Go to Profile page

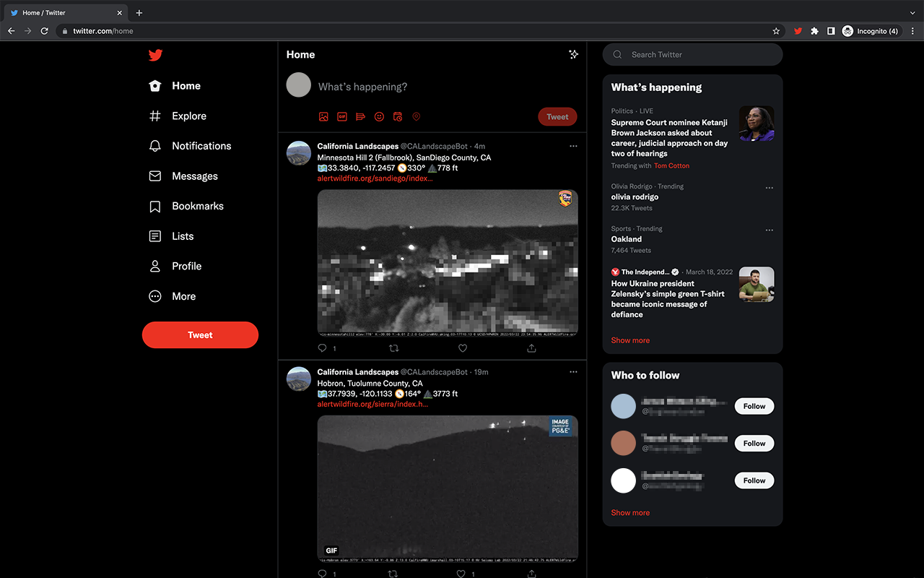[175, 267]
